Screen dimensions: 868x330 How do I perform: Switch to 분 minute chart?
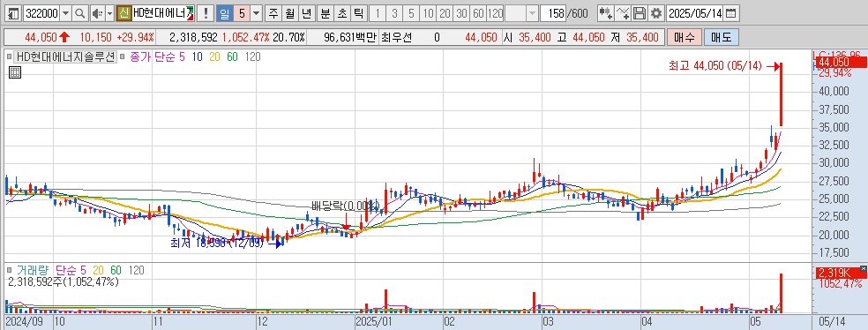click(325, 12)
